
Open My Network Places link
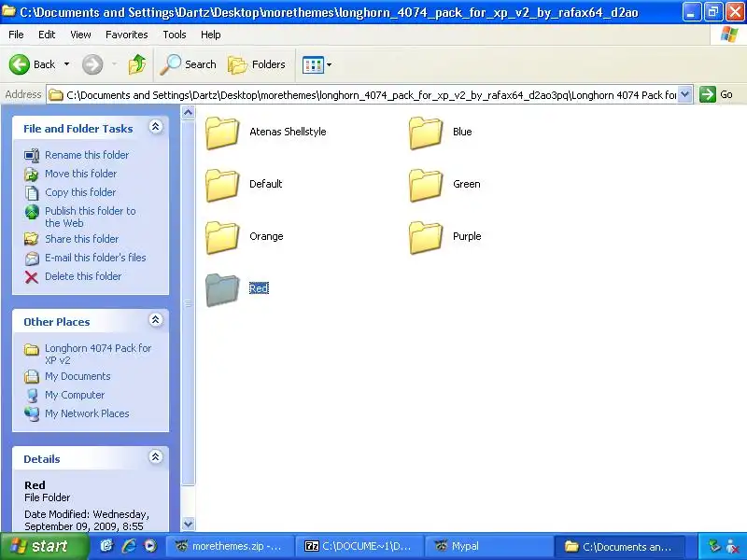click(87, 413)
